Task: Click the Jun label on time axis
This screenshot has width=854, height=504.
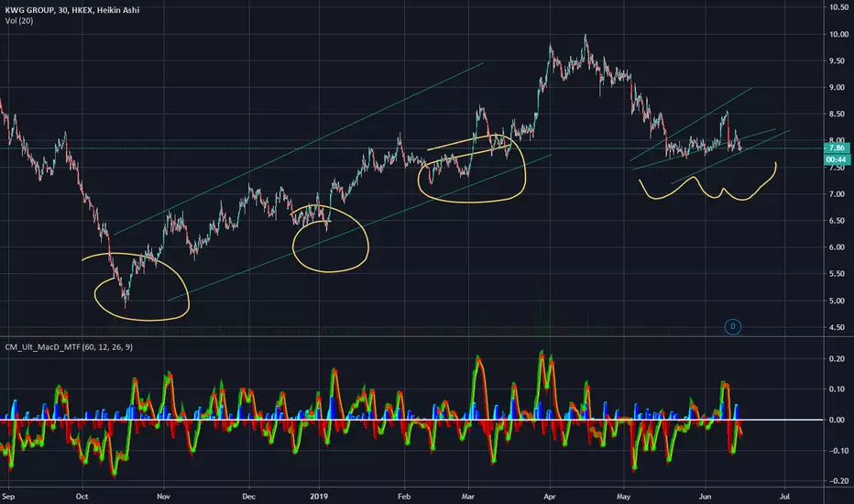Action: (x=705, y=497)
